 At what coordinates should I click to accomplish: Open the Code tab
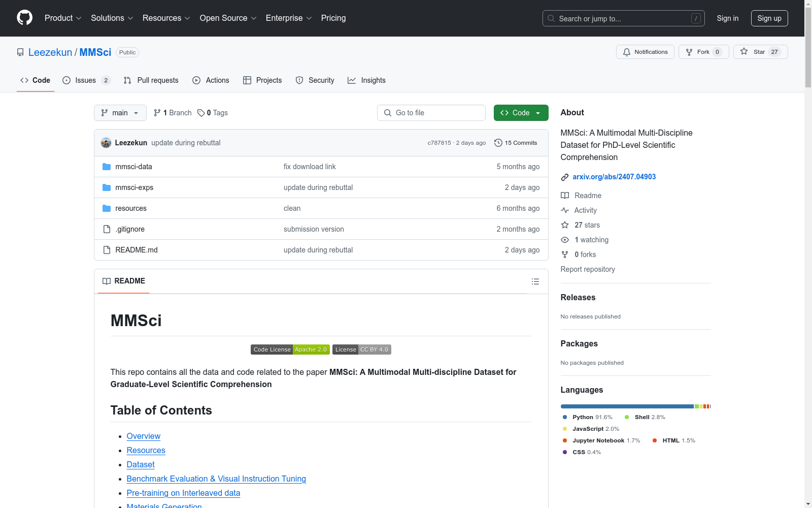pos(36,80)
